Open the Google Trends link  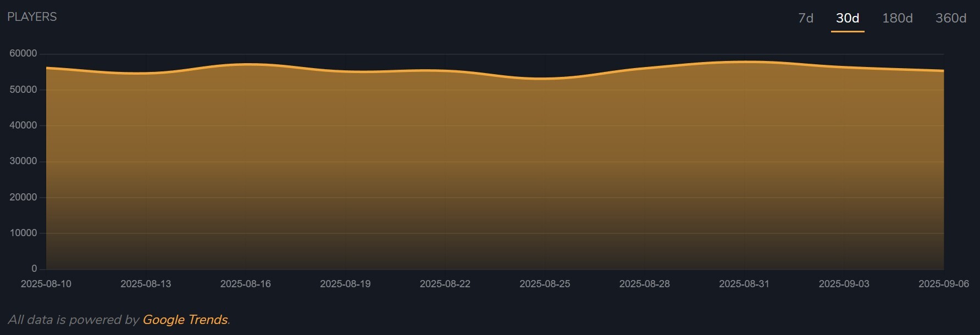coord(185,320)
